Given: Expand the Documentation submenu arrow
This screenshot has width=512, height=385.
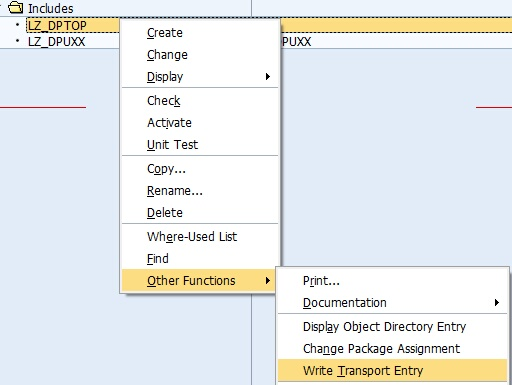Looking at the screenshot, I should pos(497,303).
